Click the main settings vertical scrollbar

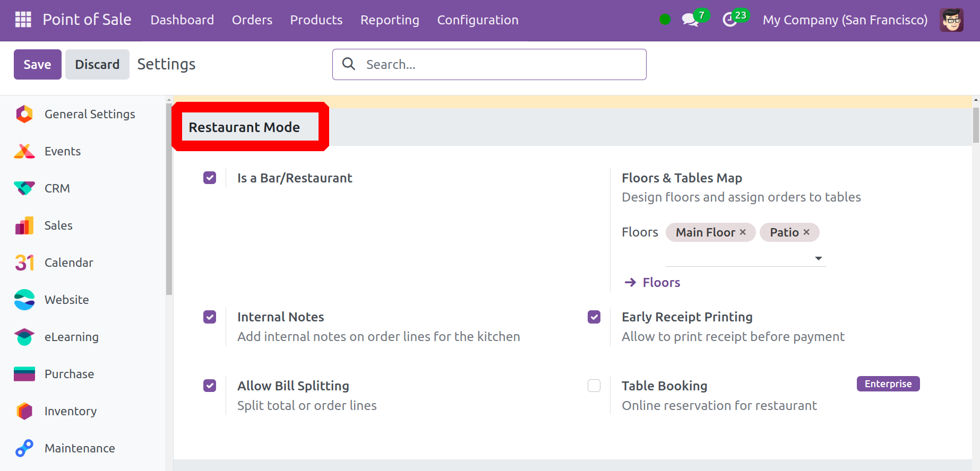(976, 125)
